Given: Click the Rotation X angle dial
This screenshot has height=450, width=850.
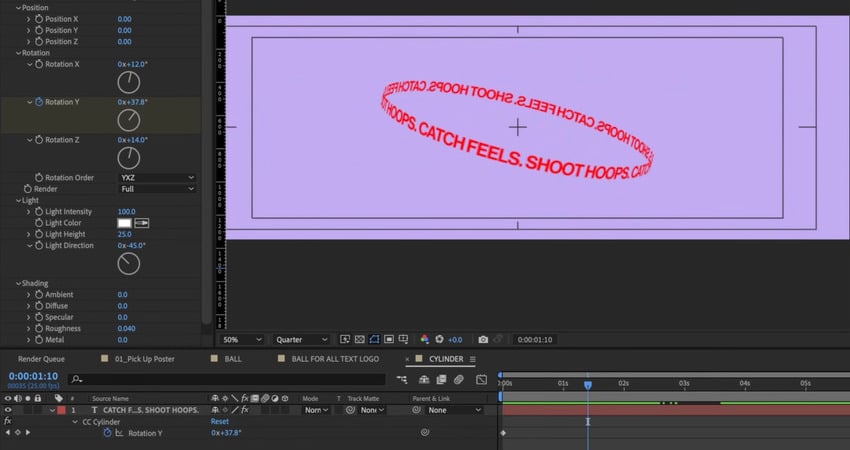Looking at the screenshot, I should pyautogui.click(x=129, y=82).
